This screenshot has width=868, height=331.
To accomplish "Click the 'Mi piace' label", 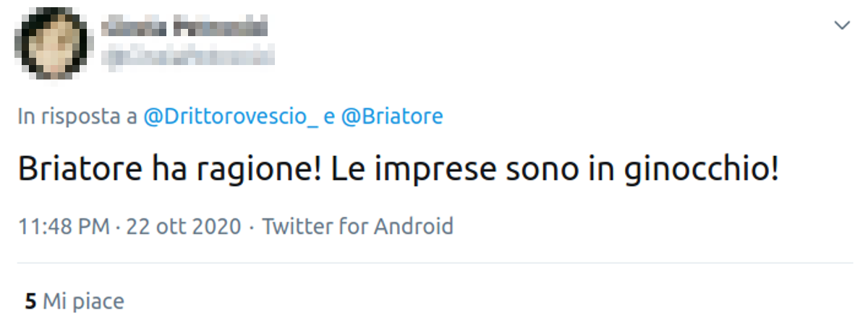I will tap(83, 301).
